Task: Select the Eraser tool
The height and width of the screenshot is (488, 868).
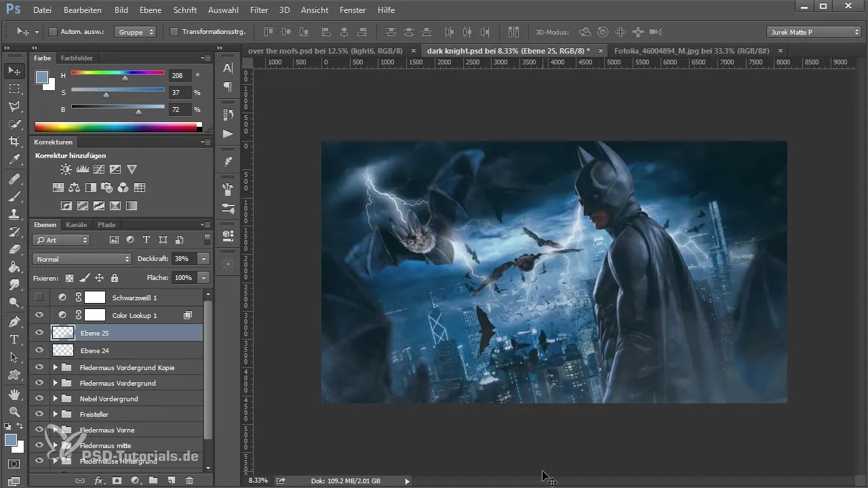Action: [14, 249]
